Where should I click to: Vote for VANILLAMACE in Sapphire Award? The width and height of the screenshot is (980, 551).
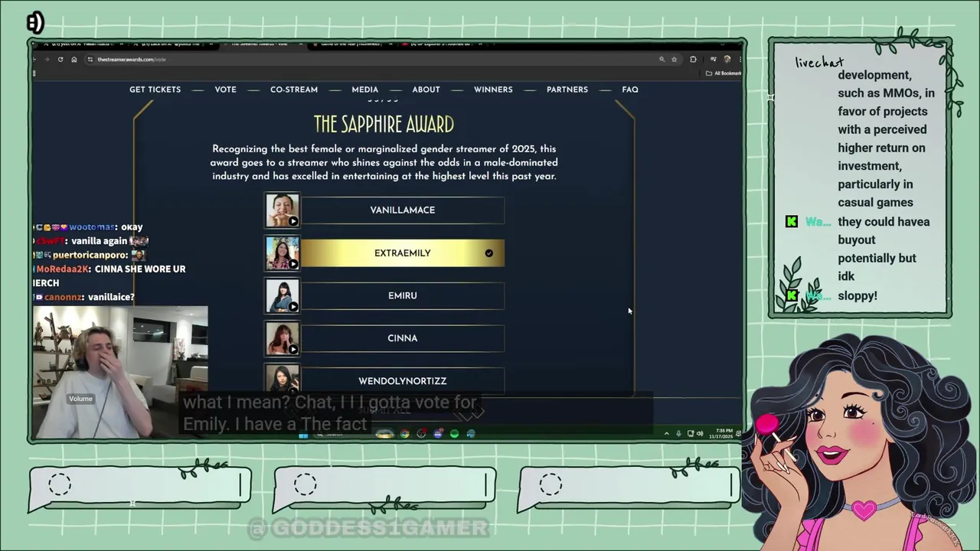(x=402, y=210)
